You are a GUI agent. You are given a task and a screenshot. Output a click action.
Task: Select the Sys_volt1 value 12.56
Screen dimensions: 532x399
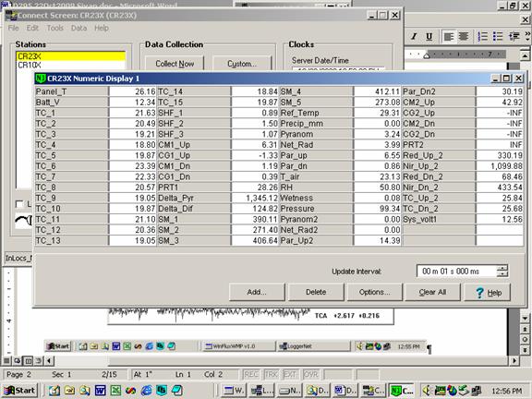tap(500, 219)
